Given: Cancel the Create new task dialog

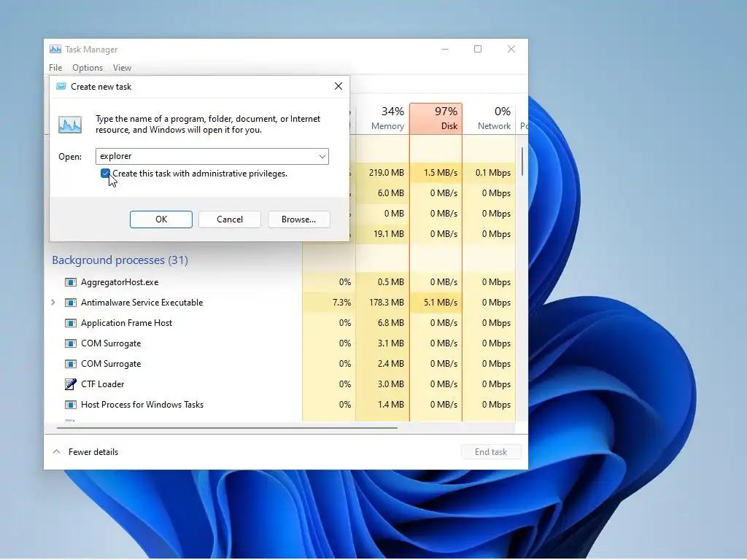Looking at the screenshot, I should [230, 219].
